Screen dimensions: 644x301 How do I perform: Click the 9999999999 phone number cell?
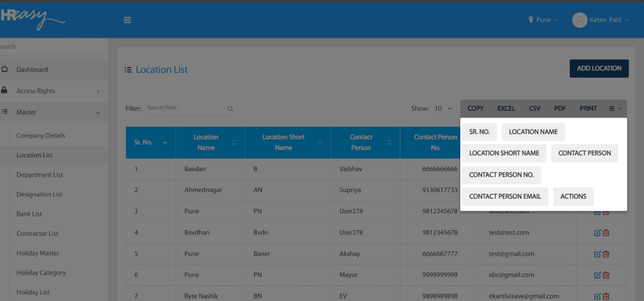[440, 275]
